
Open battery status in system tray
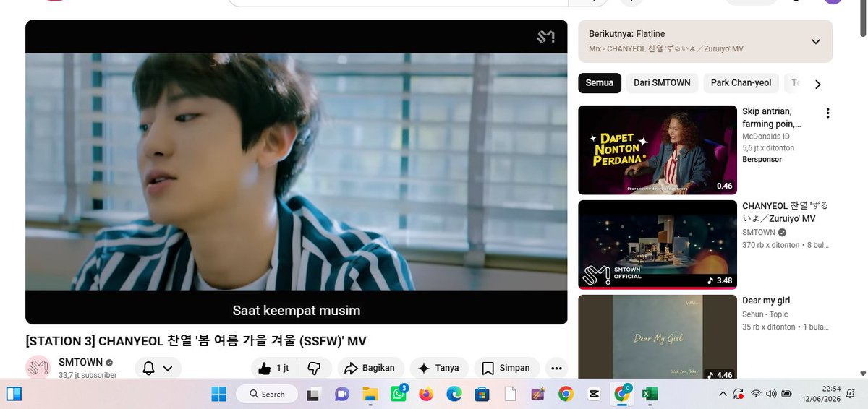tap(787, 394)
